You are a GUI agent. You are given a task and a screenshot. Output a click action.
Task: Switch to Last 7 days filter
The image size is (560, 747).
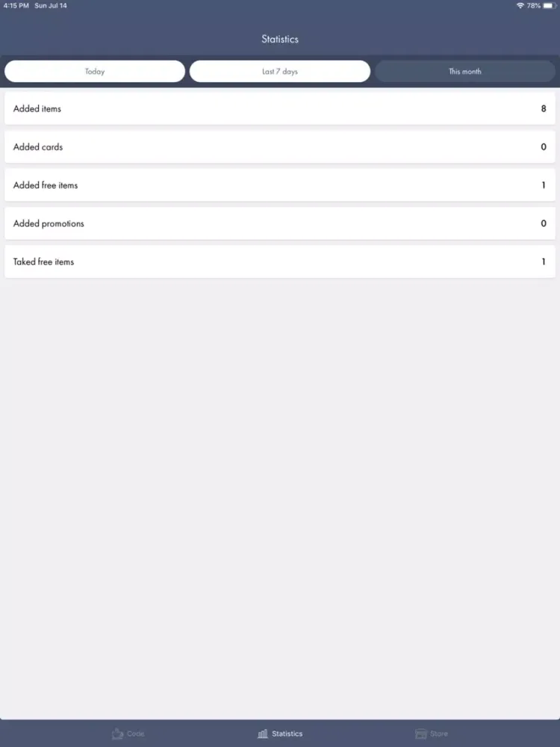279,71
